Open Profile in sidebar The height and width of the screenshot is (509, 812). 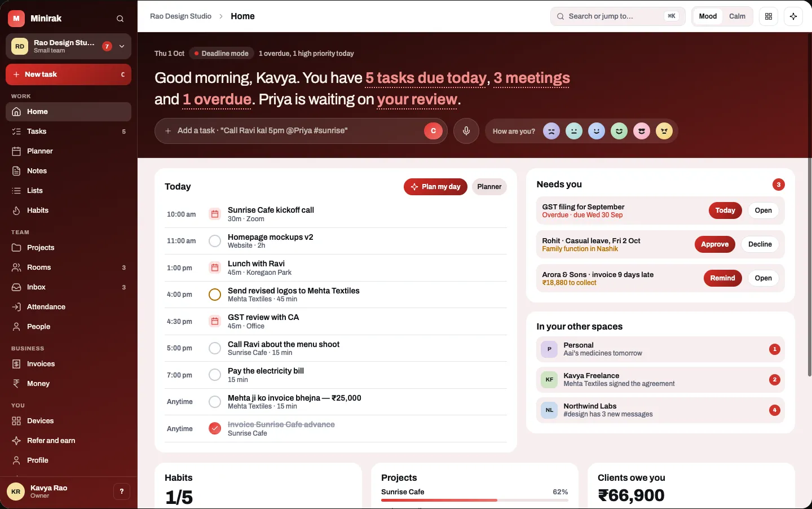tap(68, 460)
